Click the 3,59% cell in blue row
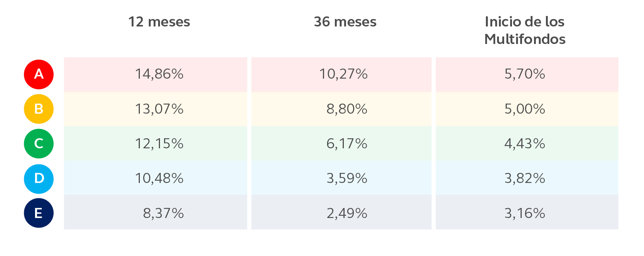The height and width of the screenshot is (256, 644). click(x=347, y=178)
